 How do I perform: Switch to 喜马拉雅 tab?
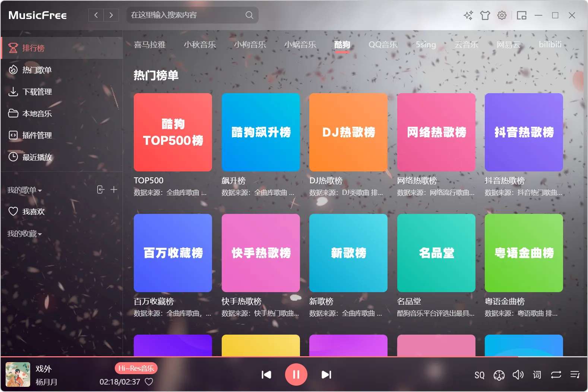click(x=150, y=45)
